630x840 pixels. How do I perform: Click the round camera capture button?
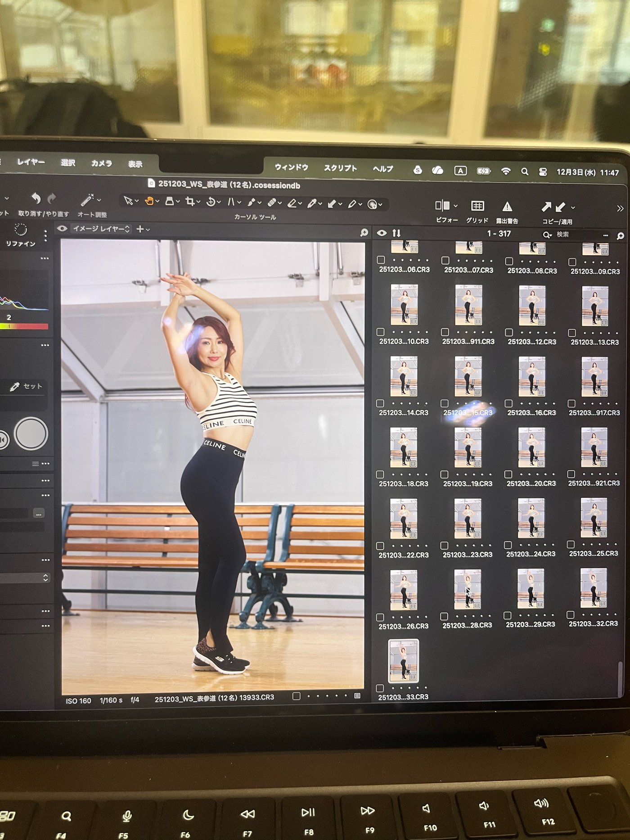[31, 434]
